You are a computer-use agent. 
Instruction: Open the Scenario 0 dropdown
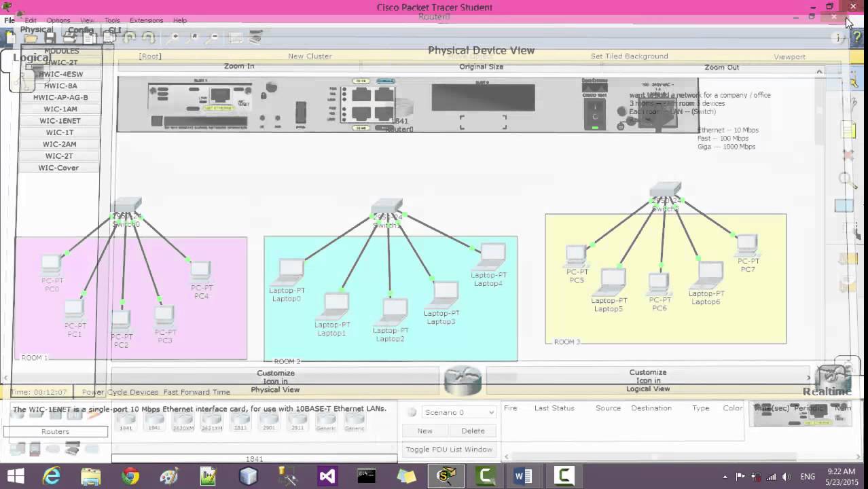[458, 412]
